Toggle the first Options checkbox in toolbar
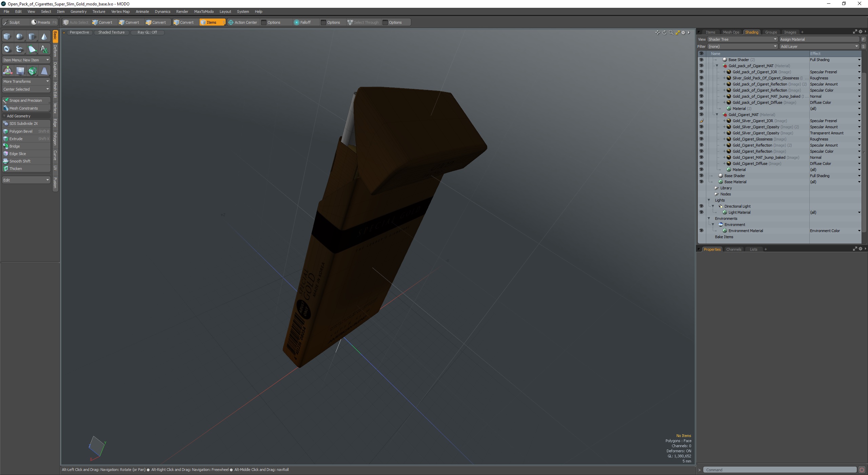 pyautogui.click(x=264, y=22)
